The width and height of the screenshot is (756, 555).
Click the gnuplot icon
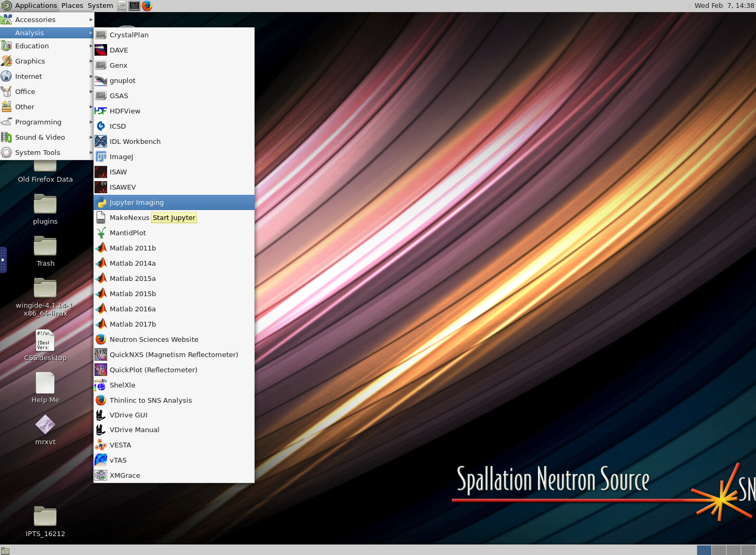(x=101, y=80)
